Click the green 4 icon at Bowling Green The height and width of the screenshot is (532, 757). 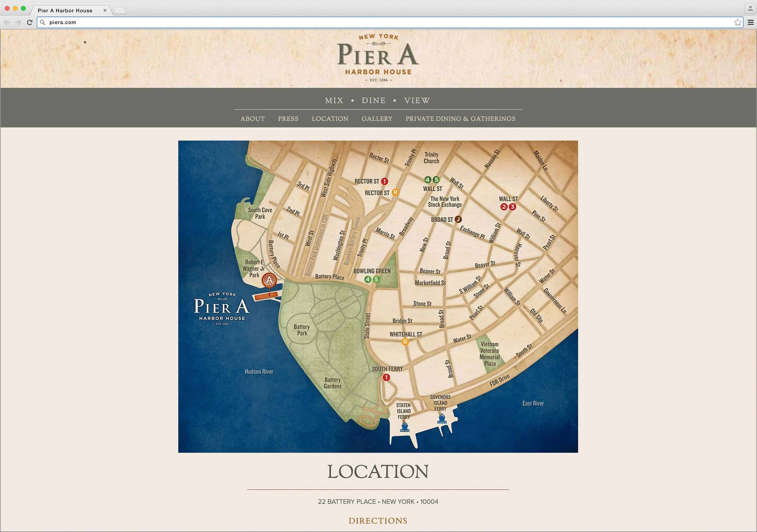point(368,279)
